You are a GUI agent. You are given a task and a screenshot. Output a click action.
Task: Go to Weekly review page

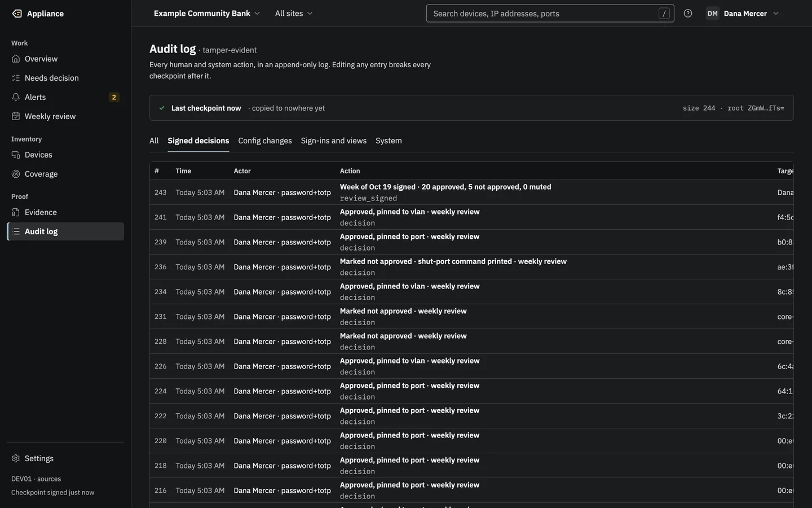65,116
